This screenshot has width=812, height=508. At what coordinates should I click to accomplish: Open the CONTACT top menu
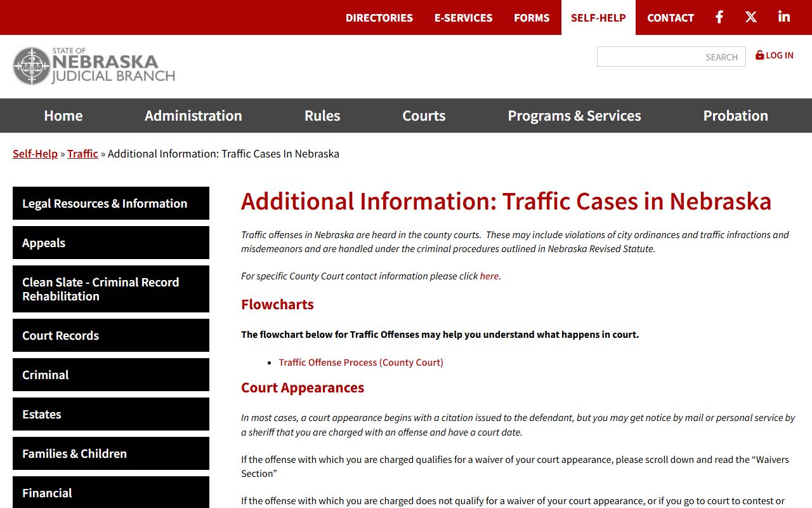coord(671,18)
